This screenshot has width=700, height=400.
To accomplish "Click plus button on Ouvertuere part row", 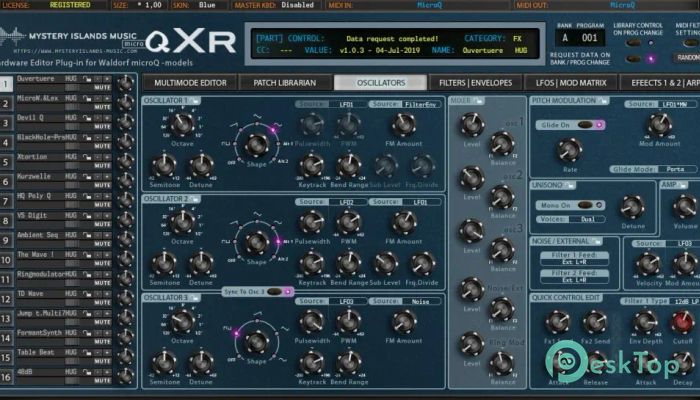I will coord(107,79).
